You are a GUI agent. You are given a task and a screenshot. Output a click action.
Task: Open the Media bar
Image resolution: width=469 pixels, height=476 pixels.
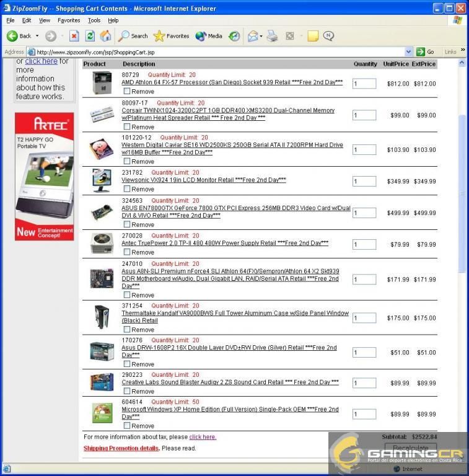tap(209, 36)
